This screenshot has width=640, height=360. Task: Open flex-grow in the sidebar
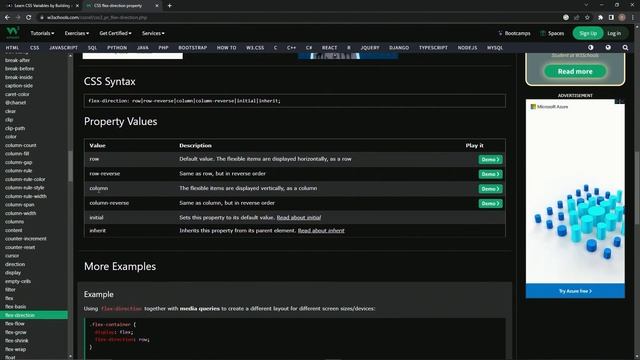(x=16, y=332)
